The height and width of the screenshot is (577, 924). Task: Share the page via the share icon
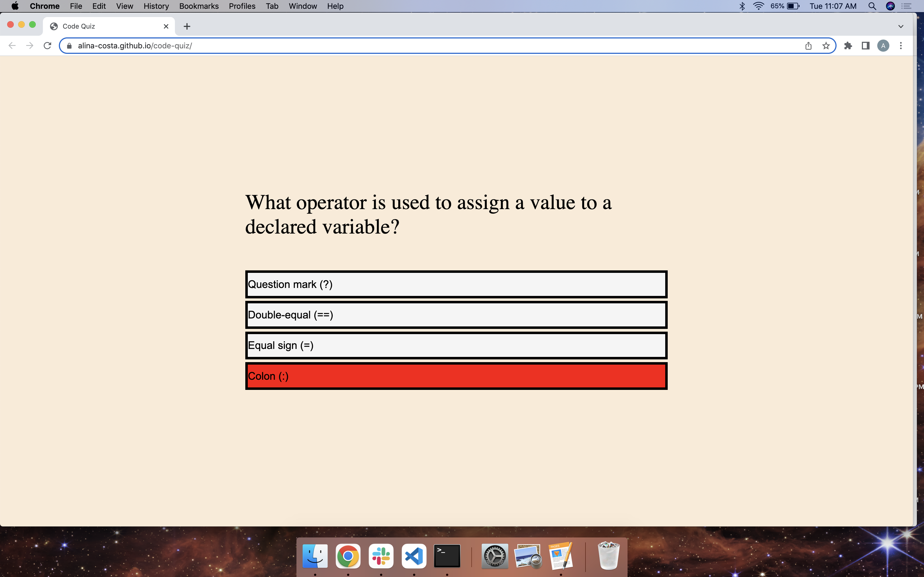[x=808, y=45]
